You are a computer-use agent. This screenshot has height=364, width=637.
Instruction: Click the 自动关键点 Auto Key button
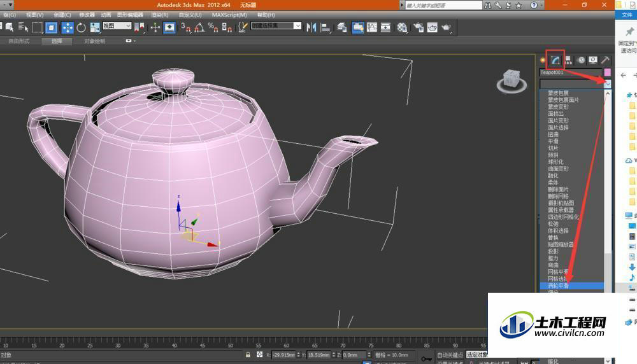coord(450,354)
